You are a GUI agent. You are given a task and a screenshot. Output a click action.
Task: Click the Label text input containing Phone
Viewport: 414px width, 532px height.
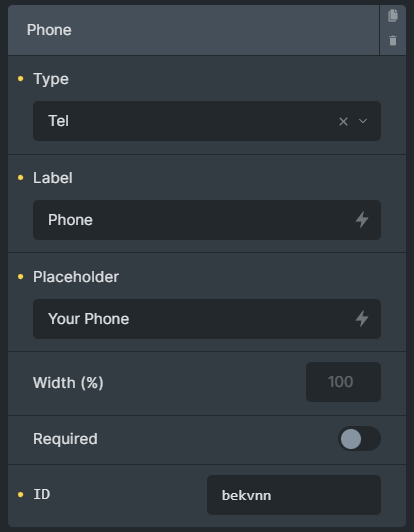[207, 220]
